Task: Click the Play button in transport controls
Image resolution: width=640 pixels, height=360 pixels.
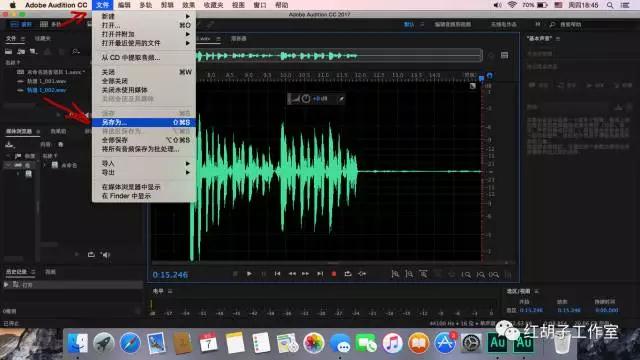Action: (249, 274)
